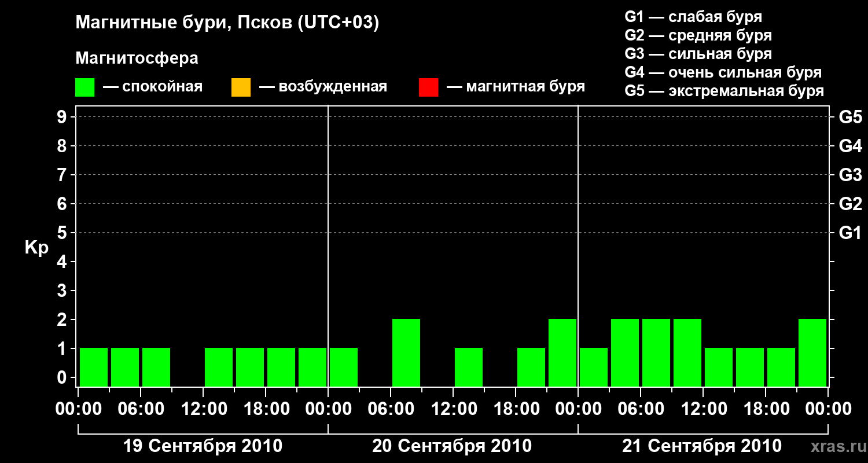Image resolution: width=868 pixels, height=463 pixels.
Task: Select the '20 Сентября 2010' date label
Action: tap(452, 446)
